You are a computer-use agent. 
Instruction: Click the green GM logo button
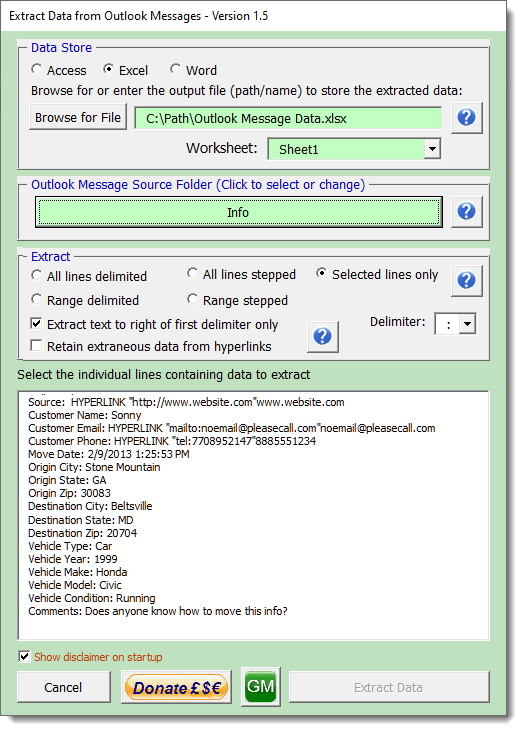261,686
